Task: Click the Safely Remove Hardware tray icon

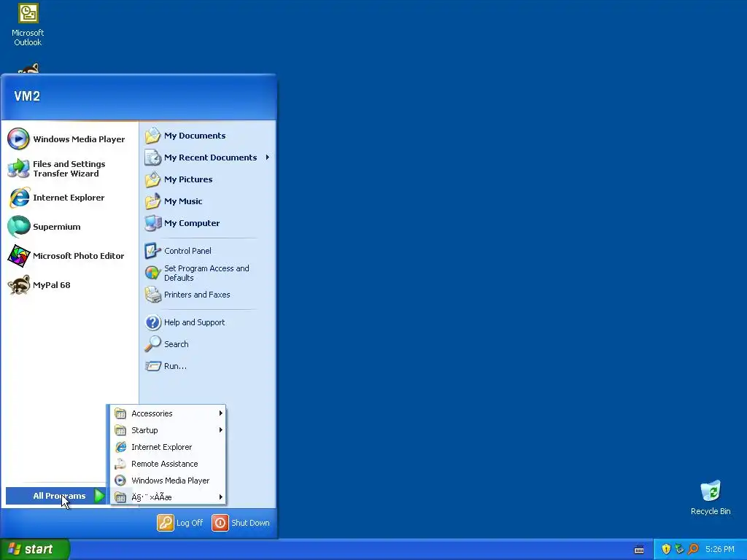Action: [679, 549]
